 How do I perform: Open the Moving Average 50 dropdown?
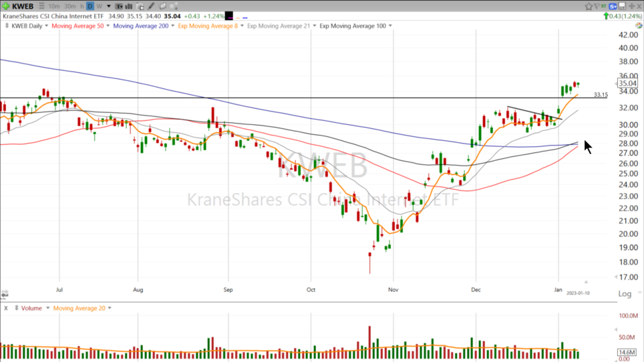(x=108, y=26)
